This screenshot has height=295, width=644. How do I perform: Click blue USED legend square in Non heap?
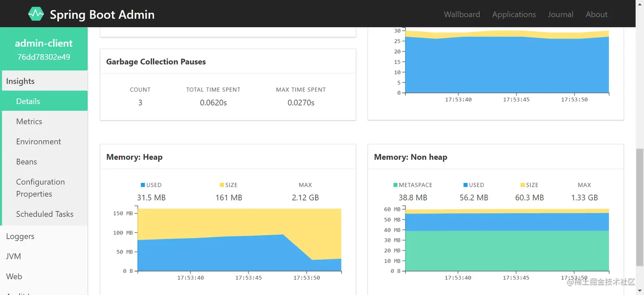pyautogui.click(x=466, y=185)
